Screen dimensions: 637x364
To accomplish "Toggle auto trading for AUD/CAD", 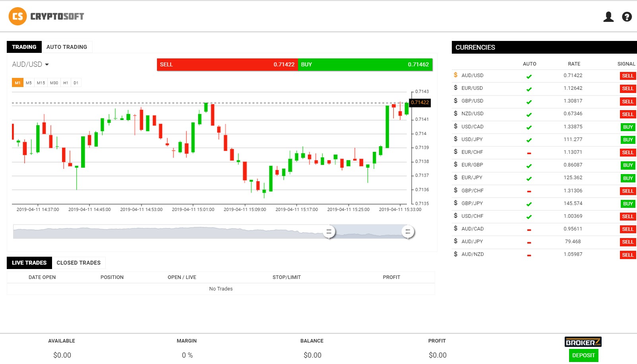I will click(x=529, y=230).
